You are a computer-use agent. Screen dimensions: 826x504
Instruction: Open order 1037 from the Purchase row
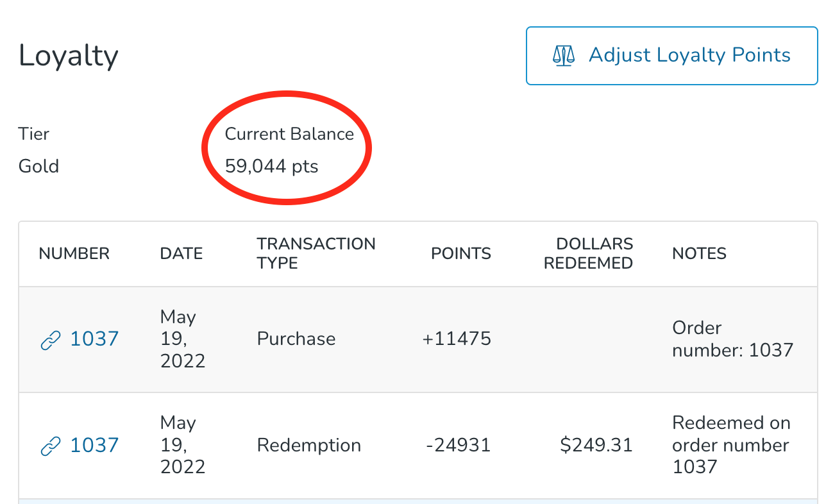[94, 339]
